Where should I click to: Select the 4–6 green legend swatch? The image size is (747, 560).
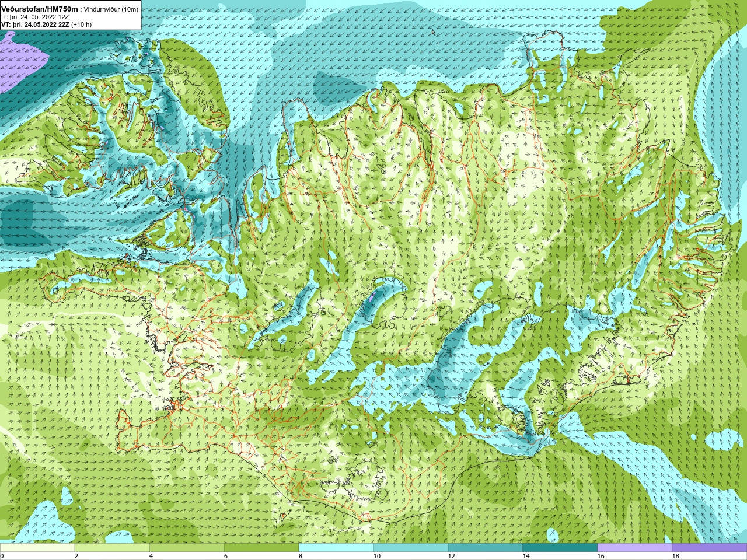coord(187,548)
